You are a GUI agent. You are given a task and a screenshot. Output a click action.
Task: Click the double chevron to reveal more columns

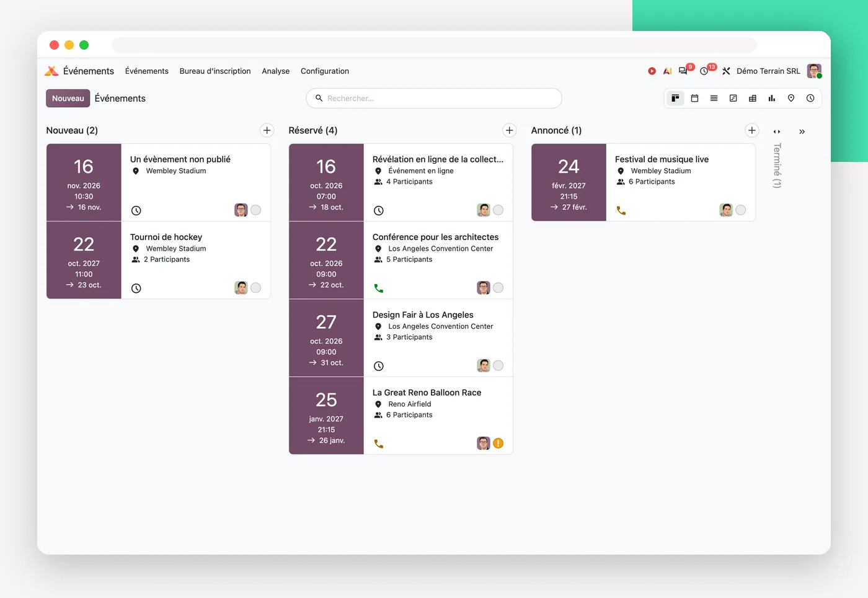802,132
